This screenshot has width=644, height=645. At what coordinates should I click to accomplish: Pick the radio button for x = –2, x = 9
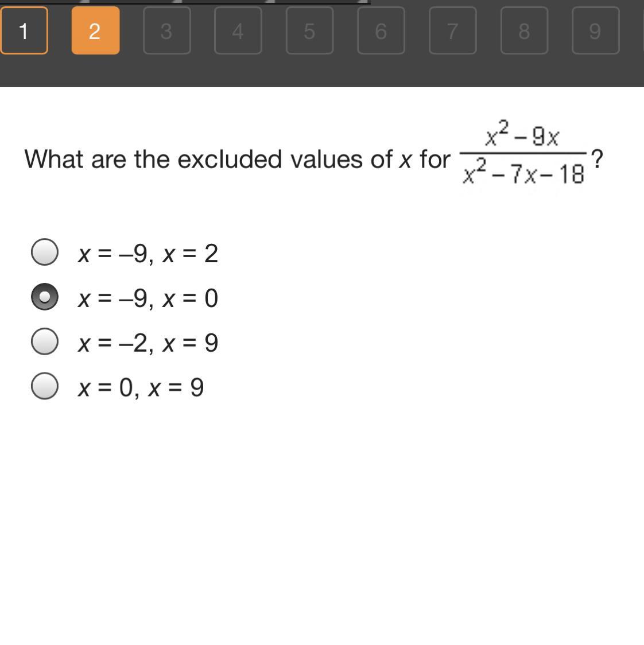coord(44,341)
